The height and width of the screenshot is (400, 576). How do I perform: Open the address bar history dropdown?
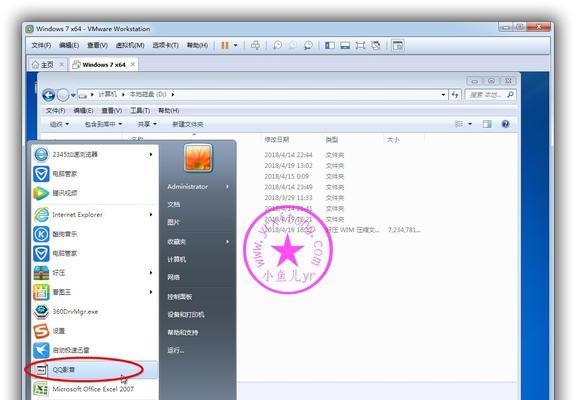point(443,95)
